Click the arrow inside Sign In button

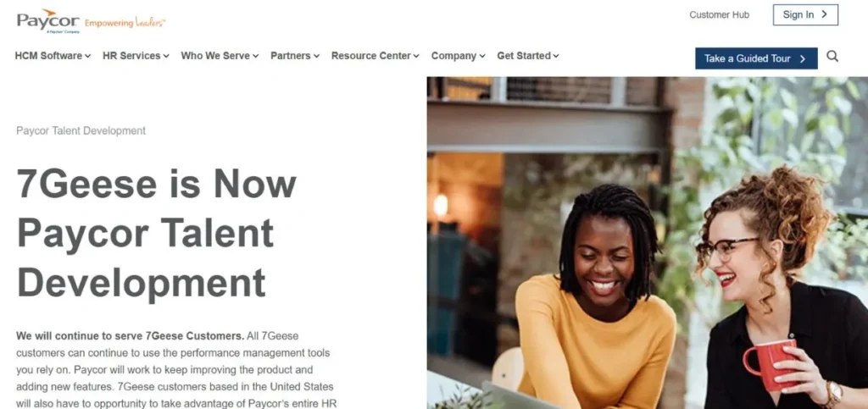pyautogui.click(x=824, y=15)
